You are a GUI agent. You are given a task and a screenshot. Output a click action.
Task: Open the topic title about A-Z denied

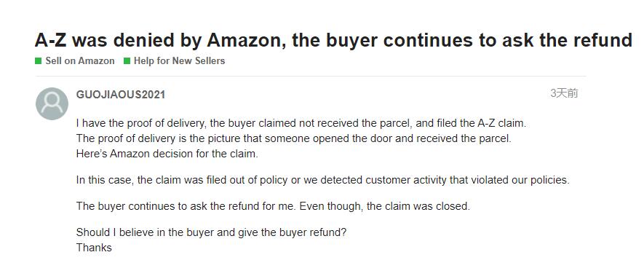pyautogui.click(x=333, y=40)
